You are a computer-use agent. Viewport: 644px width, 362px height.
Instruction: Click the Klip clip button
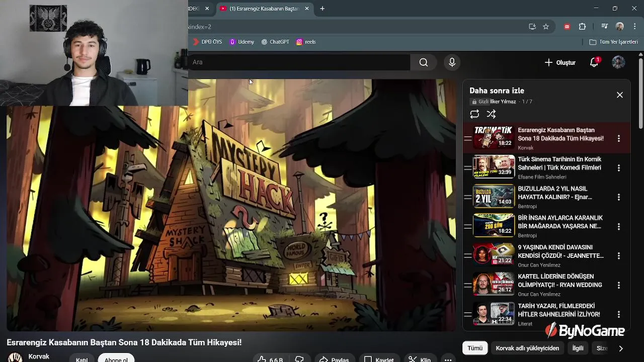[x=420, y=359]
